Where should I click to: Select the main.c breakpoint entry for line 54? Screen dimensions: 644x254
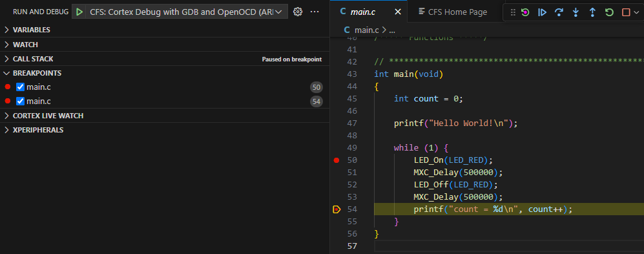click(164, 101)
